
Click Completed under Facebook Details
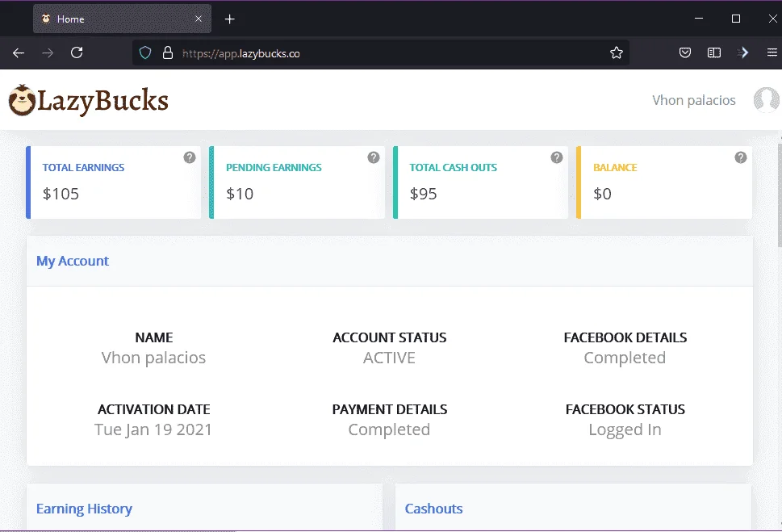click(625, 358)
